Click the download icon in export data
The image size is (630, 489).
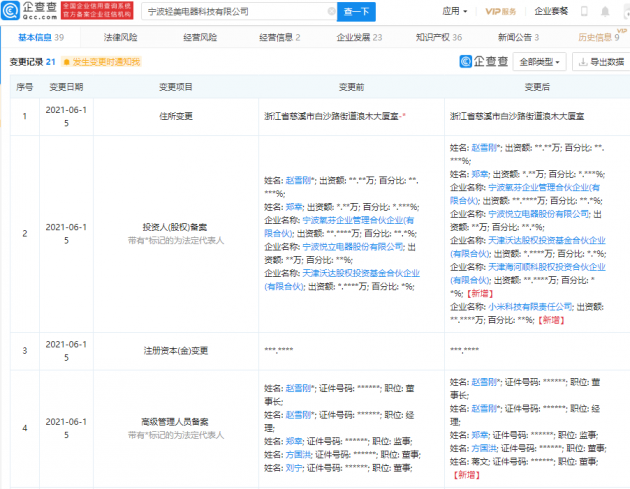[583, 62]
